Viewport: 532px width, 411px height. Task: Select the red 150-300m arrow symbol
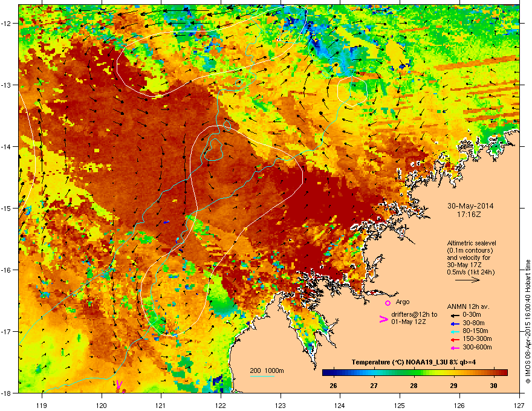(455, 339)
